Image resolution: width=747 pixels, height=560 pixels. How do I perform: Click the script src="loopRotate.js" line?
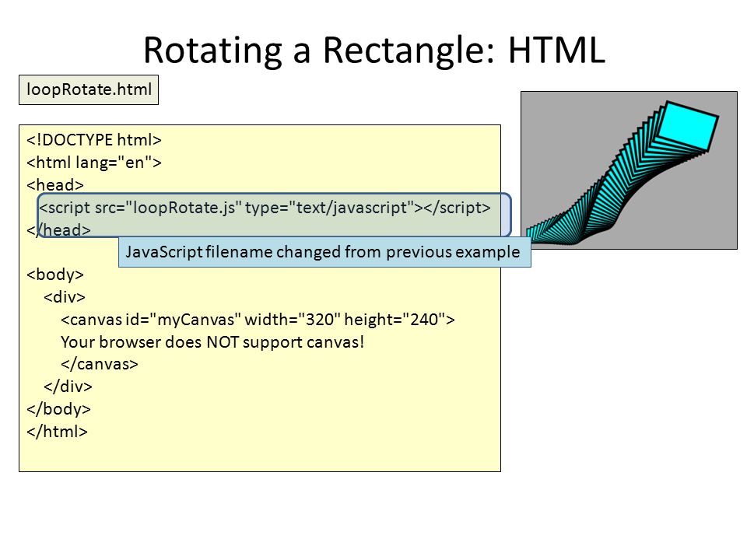coord(265,208)
